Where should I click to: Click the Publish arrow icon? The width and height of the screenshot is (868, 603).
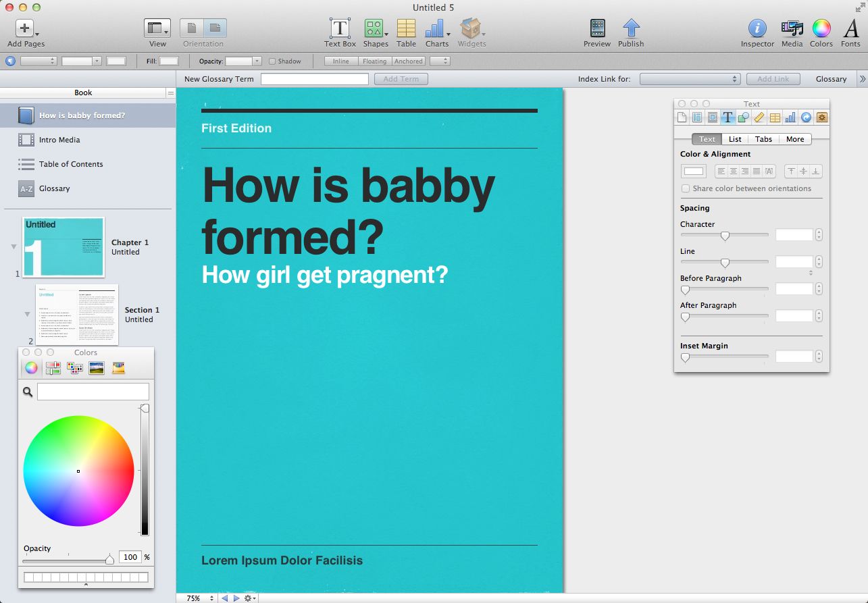pyautogui.click(x=631, y=28)
